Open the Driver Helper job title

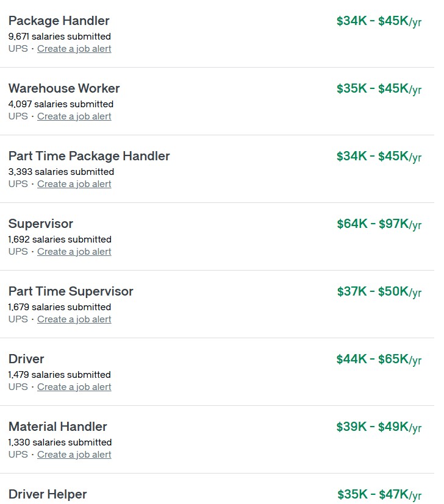tap(48, 494)
